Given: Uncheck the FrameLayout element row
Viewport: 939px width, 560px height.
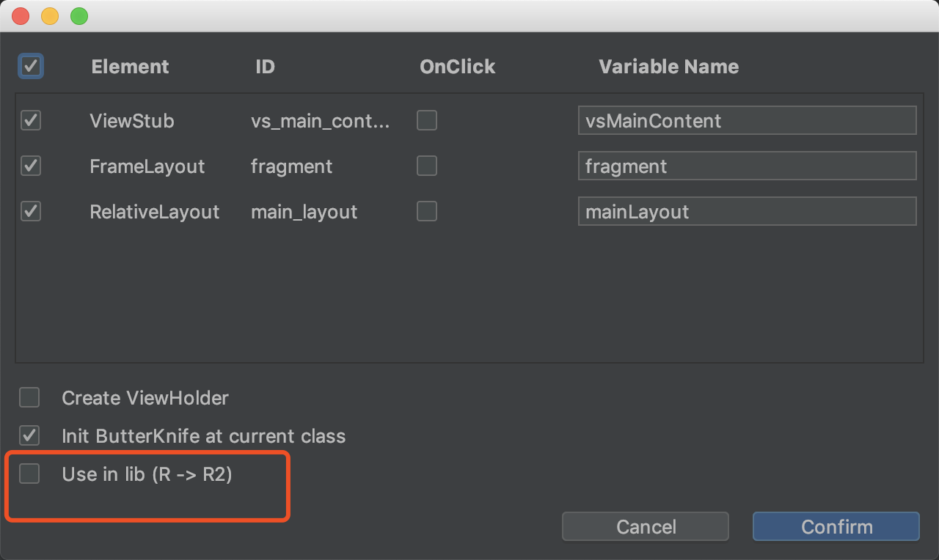Looking at the screenshot, I should tap(30, 166).
